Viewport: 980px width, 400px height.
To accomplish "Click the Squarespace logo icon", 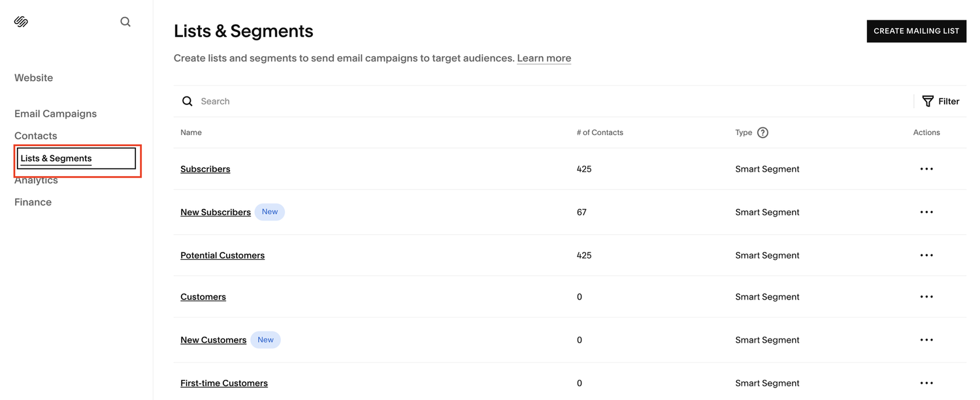I will click(21, 22).
